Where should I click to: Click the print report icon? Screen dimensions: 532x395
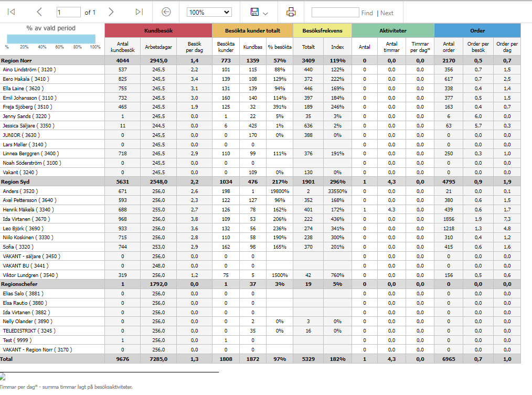[291, 12]
